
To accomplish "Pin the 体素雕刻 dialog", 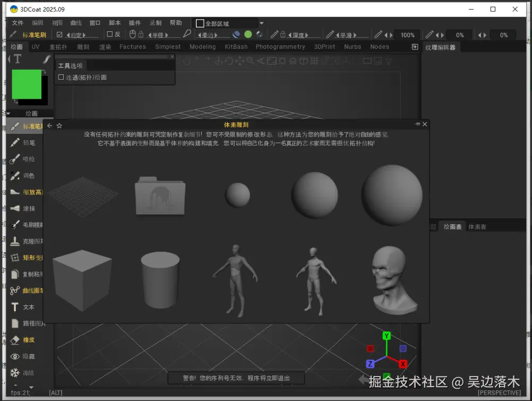I will tap(417, 124).
